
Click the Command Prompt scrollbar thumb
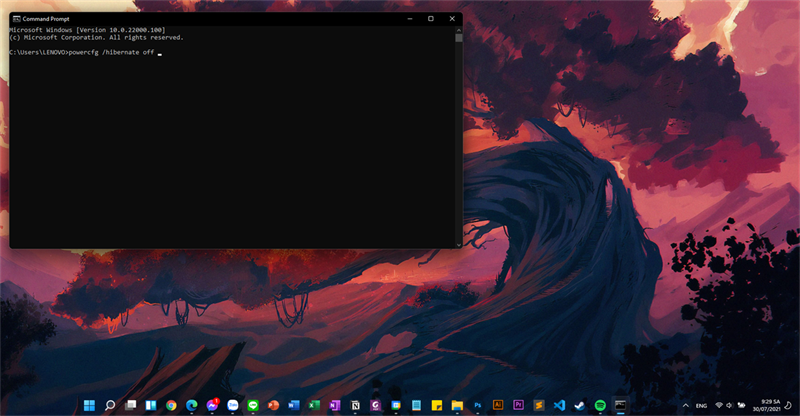(x=459, y=38)
